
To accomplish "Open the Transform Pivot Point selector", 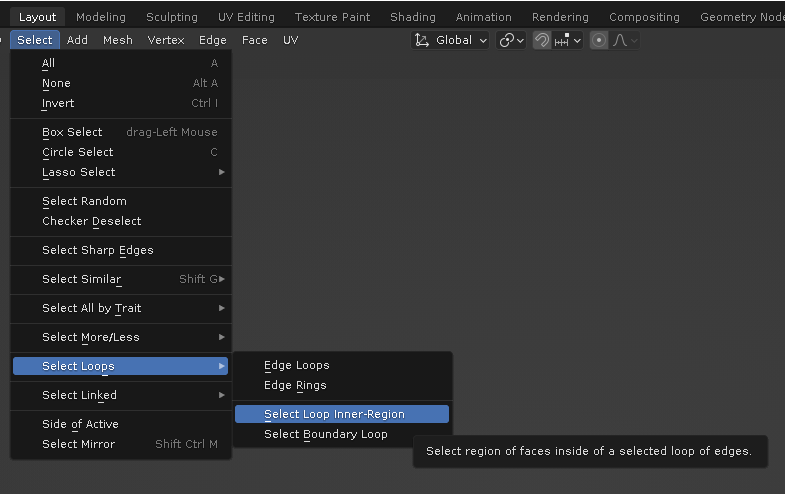I will [x=511, y=40].
